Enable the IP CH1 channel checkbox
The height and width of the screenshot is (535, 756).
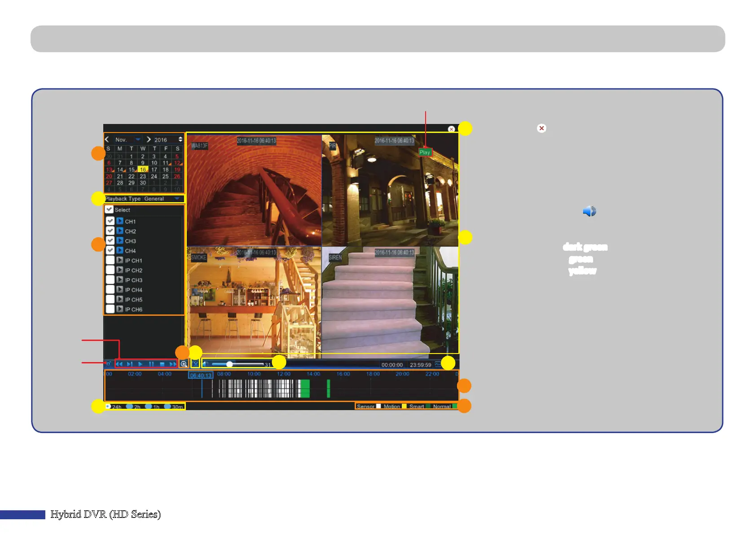coord(110,260)
